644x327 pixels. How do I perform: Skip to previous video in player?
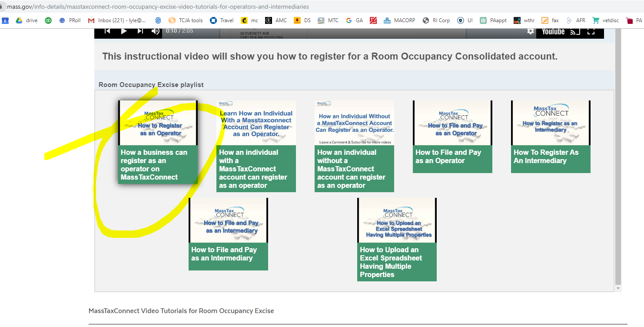(x=107, y=31)
